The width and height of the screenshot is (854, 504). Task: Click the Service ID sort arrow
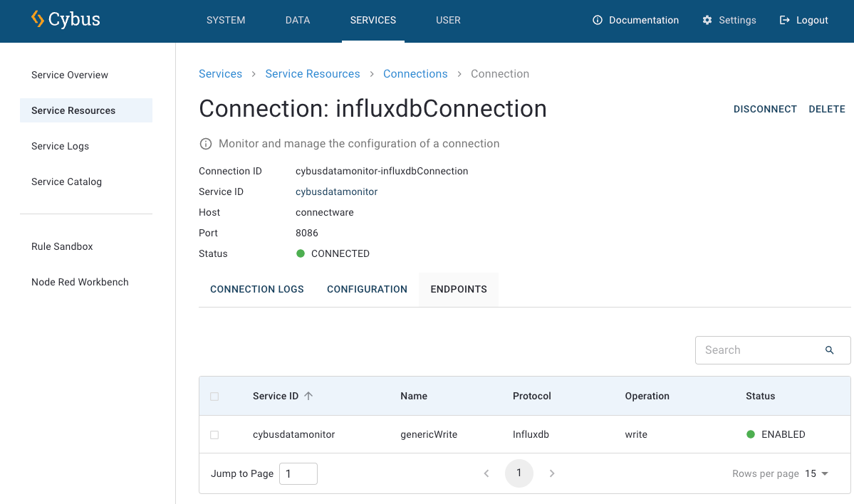[308, 396]
